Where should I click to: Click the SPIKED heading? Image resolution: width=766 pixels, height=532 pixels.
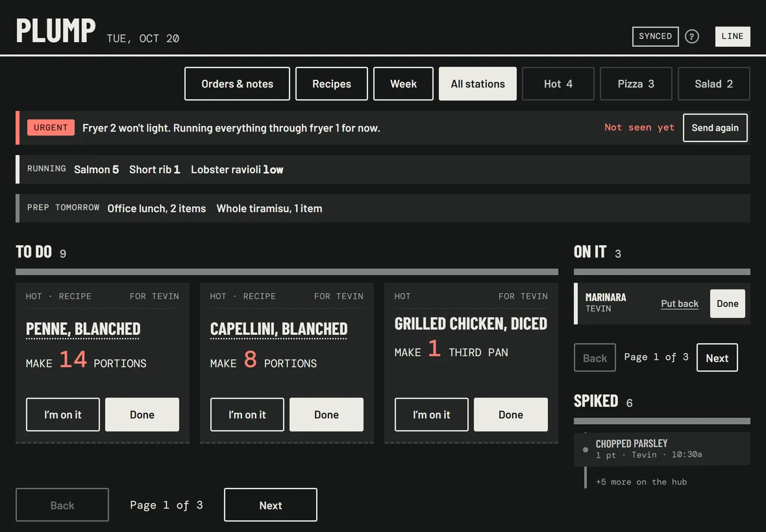[x=595, y=401]
